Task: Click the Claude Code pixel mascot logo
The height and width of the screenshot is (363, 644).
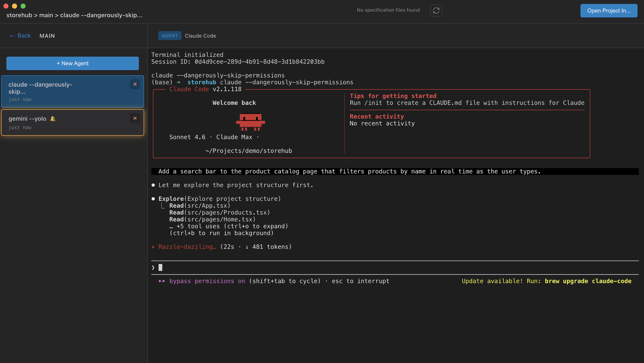Action: 250,122
